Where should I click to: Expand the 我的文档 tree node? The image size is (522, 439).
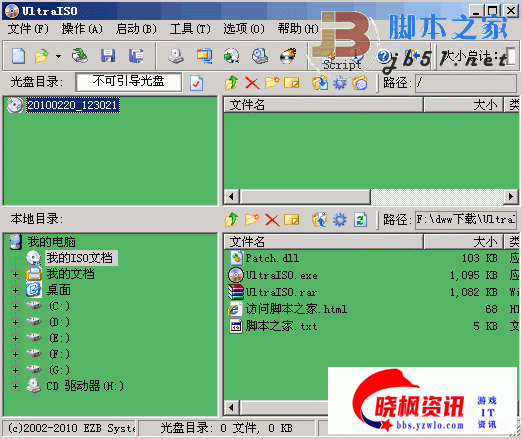click(x=15, y=274)
